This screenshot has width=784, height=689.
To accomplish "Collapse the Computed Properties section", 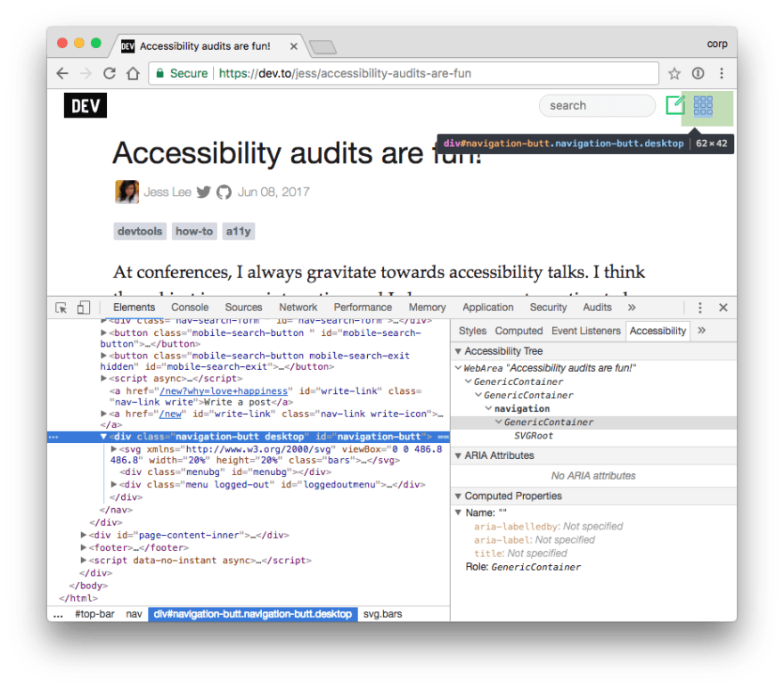I will [x=458, y=496].
